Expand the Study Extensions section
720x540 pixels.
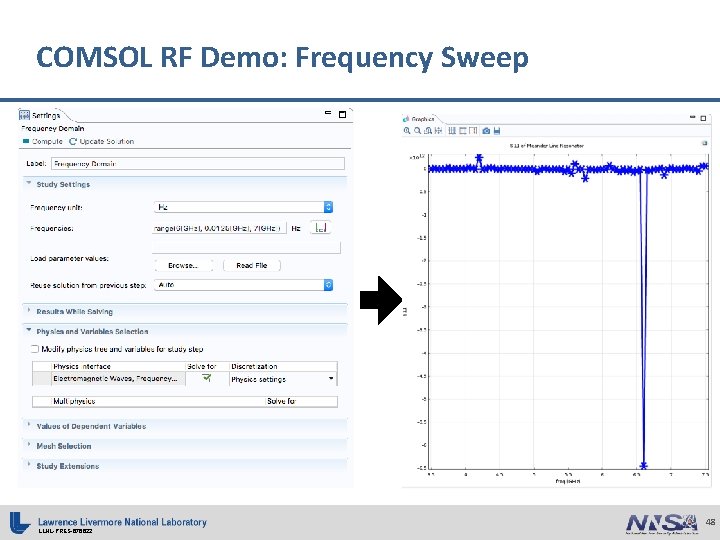pyautogui.click(x=29, y=465)
